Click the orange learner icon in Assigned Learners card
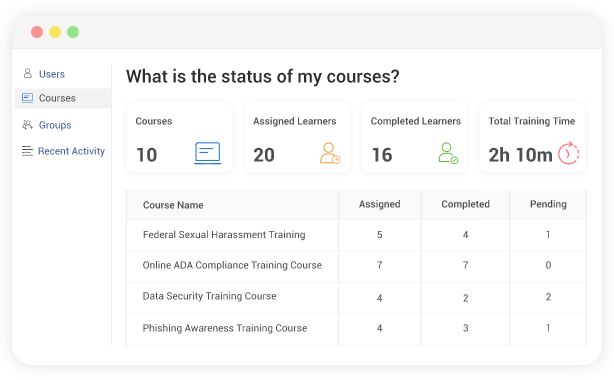Image resolution: width=614 pixels, height=380 pixels. click(x=330, y=153)
